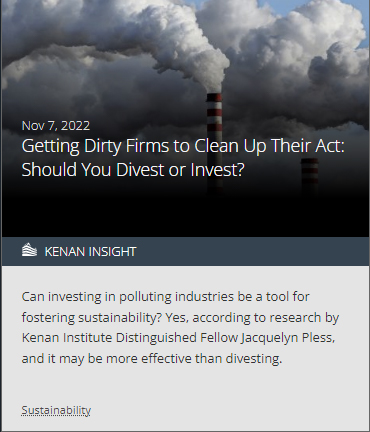
Task: Click the 'Should You Divest or Invest?' title line
Action: (133, 169)
